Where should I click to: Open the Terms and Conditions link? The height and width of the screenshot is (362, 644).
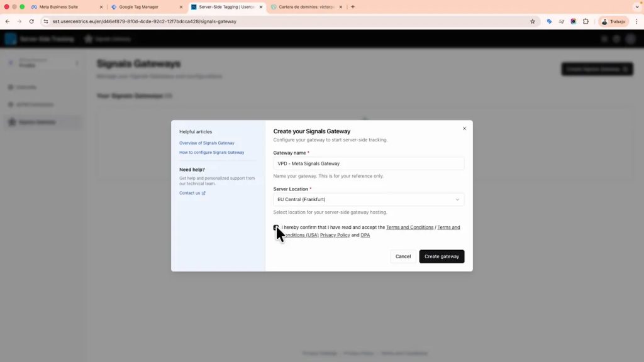click(409, 228)
